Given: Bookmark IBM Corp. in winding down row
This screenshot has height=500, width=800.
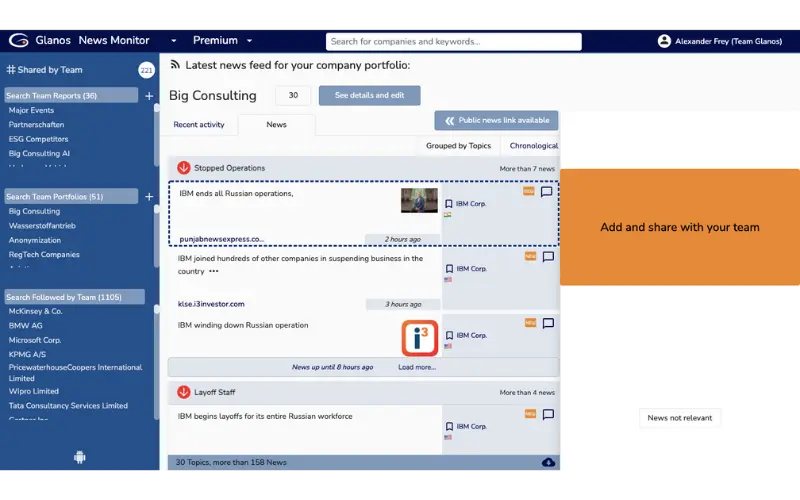Looking at the screenshot, I should (x=449, y=335).
